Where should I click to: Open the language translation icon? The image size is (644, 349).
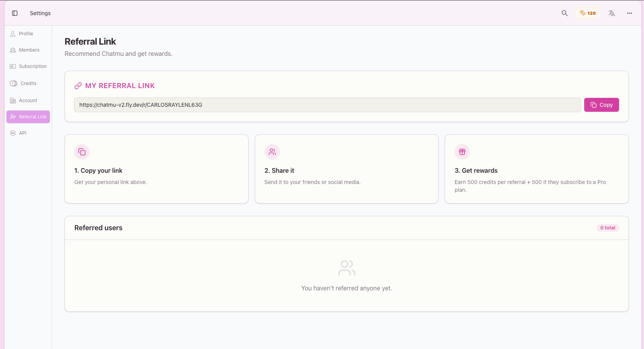612,13
